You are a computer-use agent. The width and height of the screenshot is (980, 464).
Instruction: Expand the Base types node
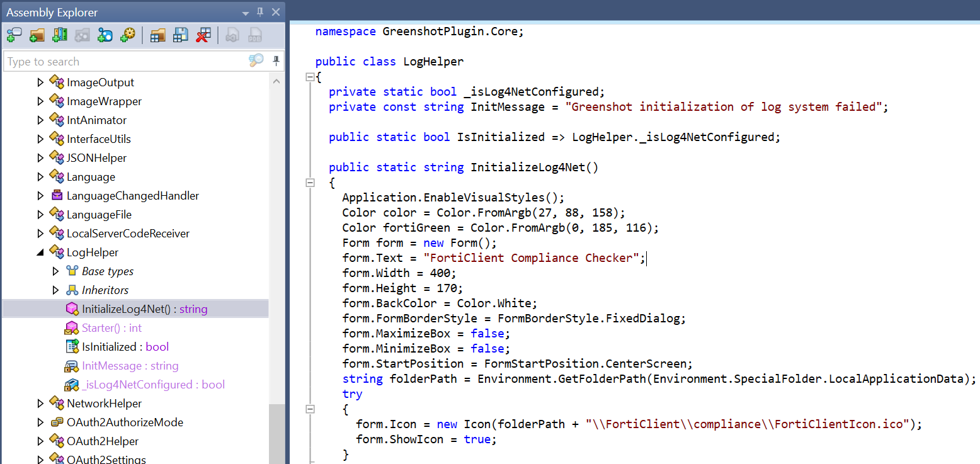point(55,271)
